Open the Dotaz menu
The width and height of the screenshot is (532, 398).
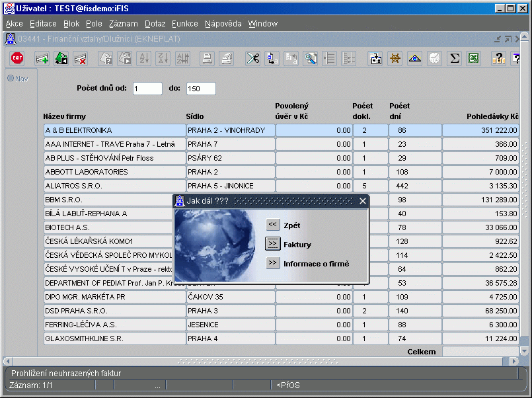155,24
